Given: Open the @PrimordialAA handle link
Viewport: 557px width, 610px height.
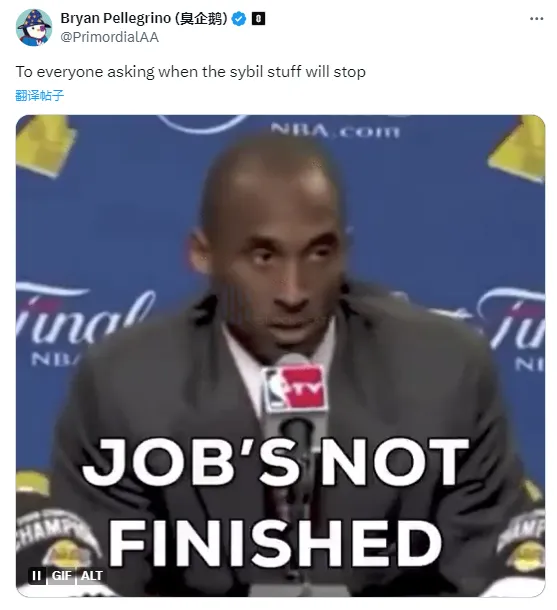Looking at the screenshot, I should coord(110,37).
